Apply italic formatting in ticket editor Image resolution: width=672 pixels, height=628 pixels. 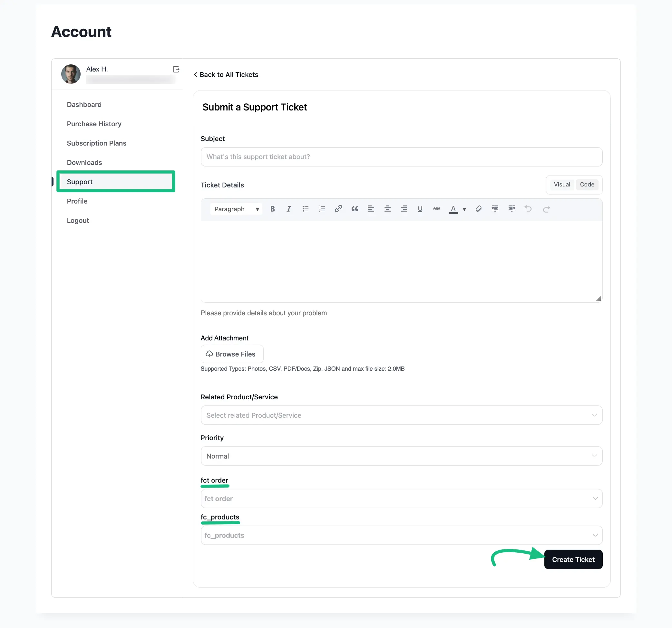pyautogui.click(x=289, y=209)
